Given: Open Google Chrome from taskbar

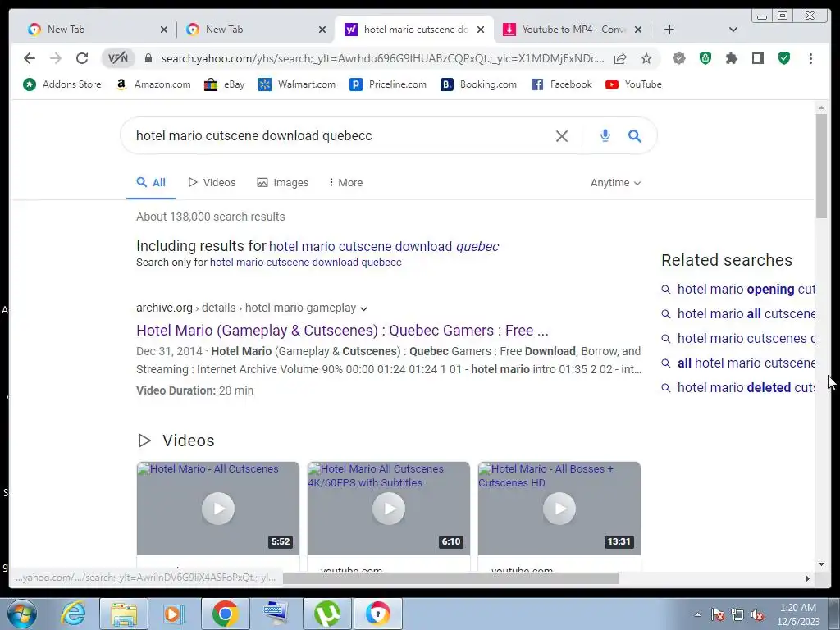Looking at the screenshot, I should (x=226, y=614).
